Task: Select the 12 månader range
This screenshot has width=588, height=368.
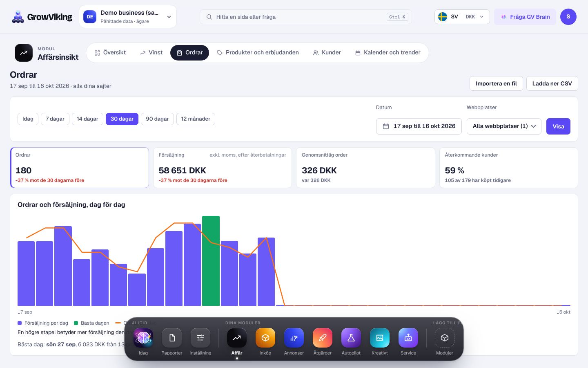Action: point(196,119)
